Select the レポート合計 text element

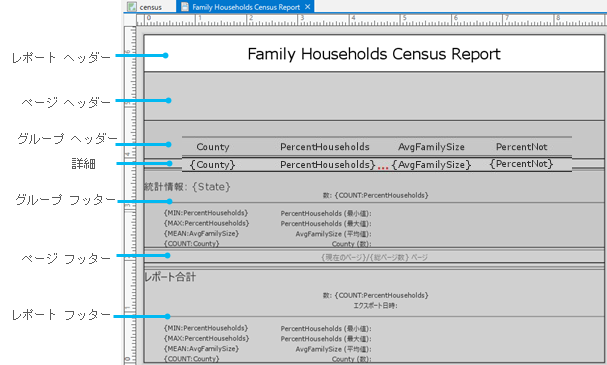(x=170, y=277)
